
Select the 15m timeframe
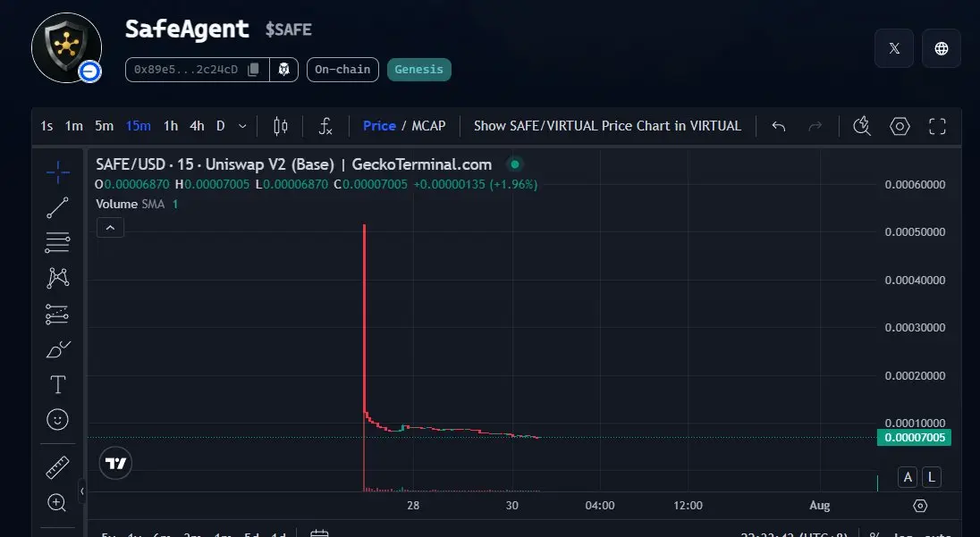point(138,126)
